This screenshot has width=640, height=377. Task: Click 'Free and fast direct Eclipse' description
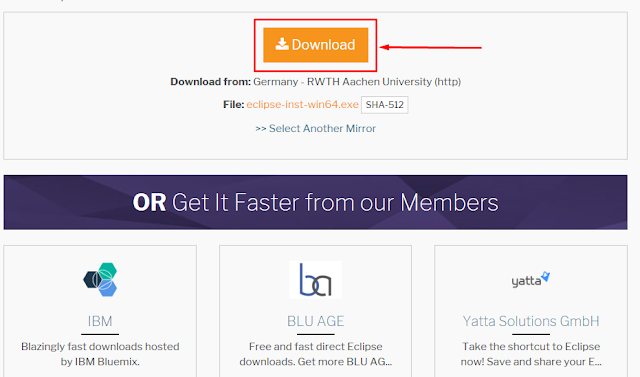316,346
